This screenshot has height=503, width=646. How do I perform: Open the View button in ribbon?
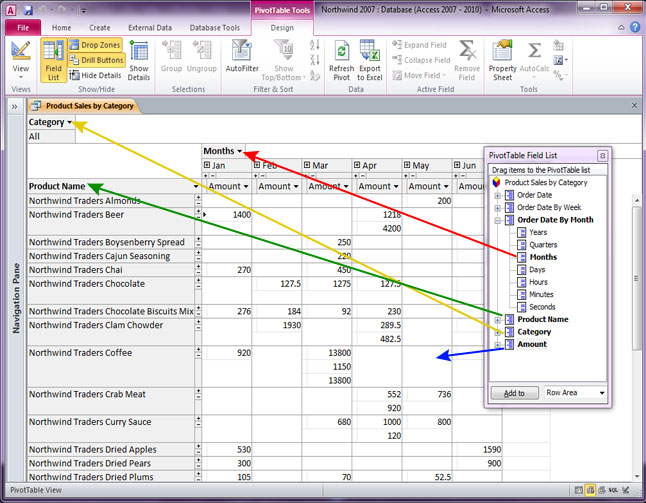(x=21, y=59)
